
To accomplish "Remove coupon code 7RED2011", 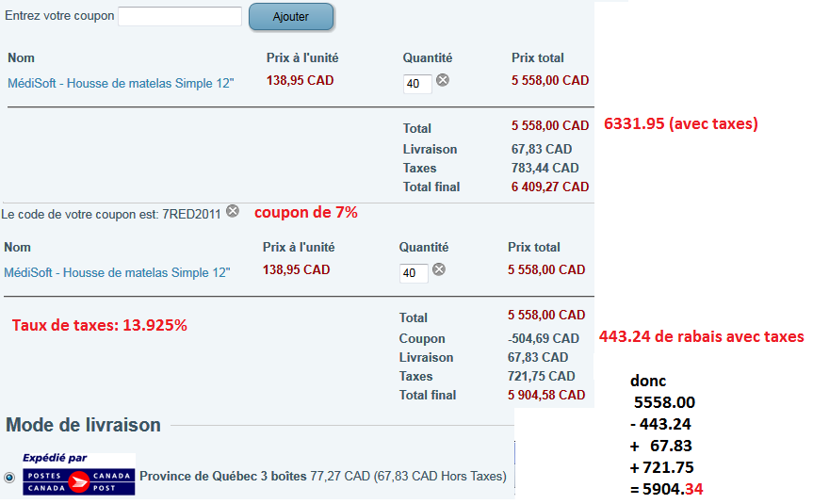I will 233,212.
